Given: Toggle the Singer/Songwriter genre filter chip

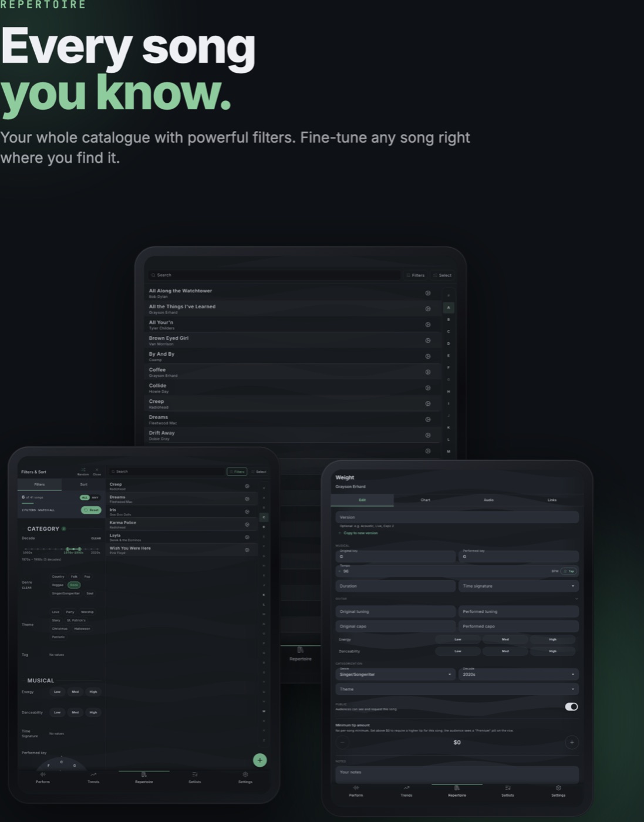Looking at the screenshot, I should (66, 593).
